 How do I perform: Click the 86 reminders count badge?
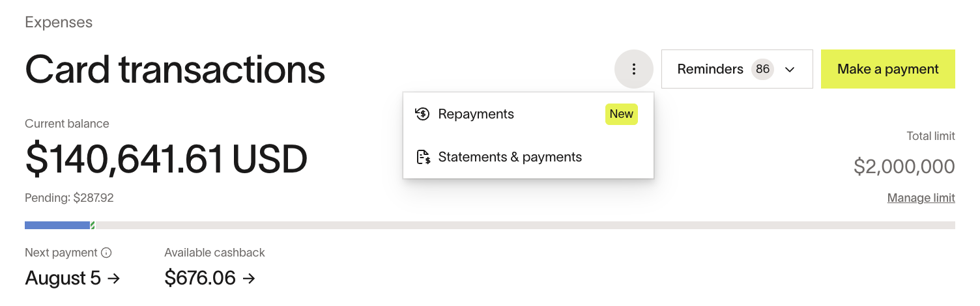tap(762, 69)
